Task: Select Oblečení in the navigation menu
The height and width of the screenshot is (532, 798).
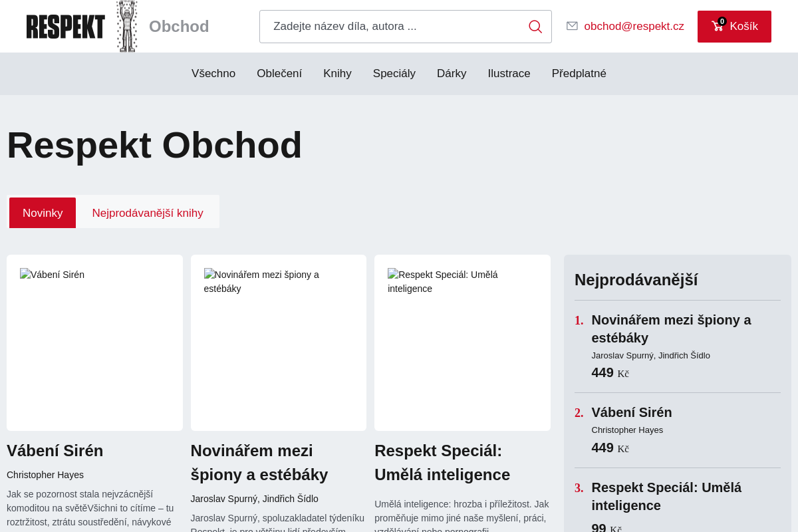Action: (x=279, y=74)
